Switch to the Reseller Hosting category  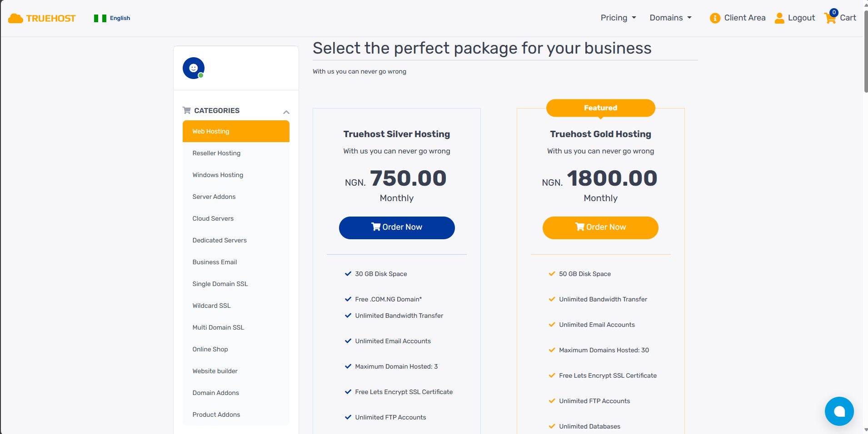coord(216,153)
